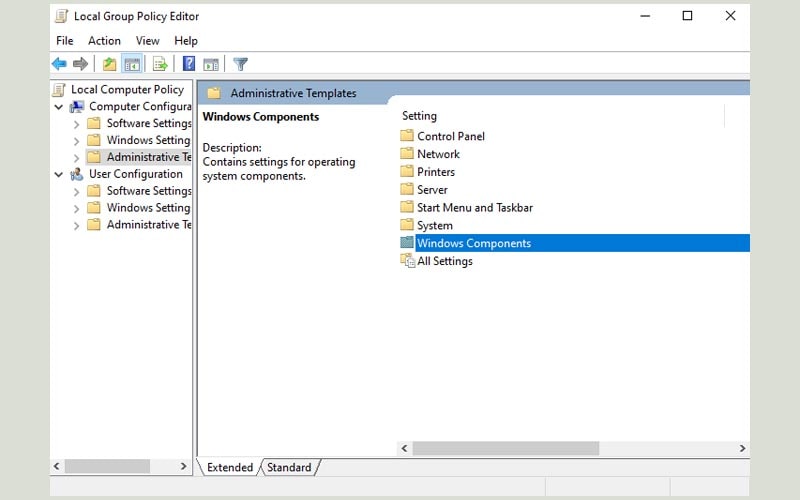
Task: Click Printers folder icon in settings list
Action: [x=407, y=171]
